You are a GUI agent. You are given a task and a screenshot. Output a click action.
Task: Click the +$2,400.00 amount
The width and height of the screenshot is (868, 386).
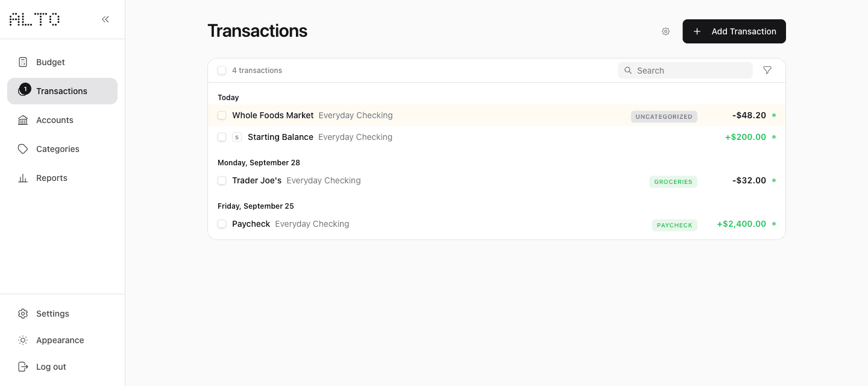(x=741, y=224)
